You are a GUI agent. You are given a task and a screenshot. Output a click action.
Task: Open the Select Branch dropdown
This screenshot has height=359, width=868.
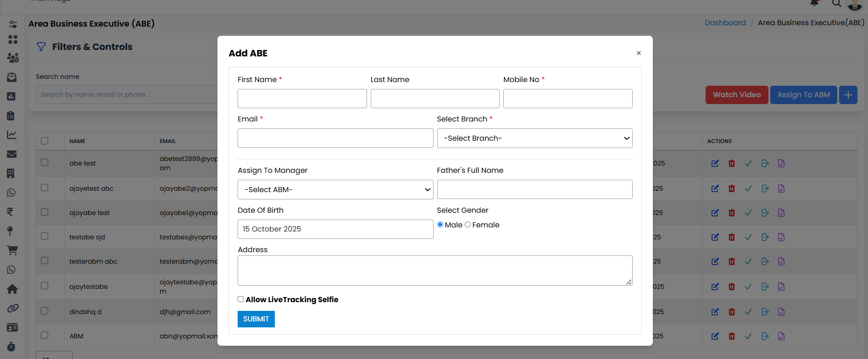[x=534, y=138]
